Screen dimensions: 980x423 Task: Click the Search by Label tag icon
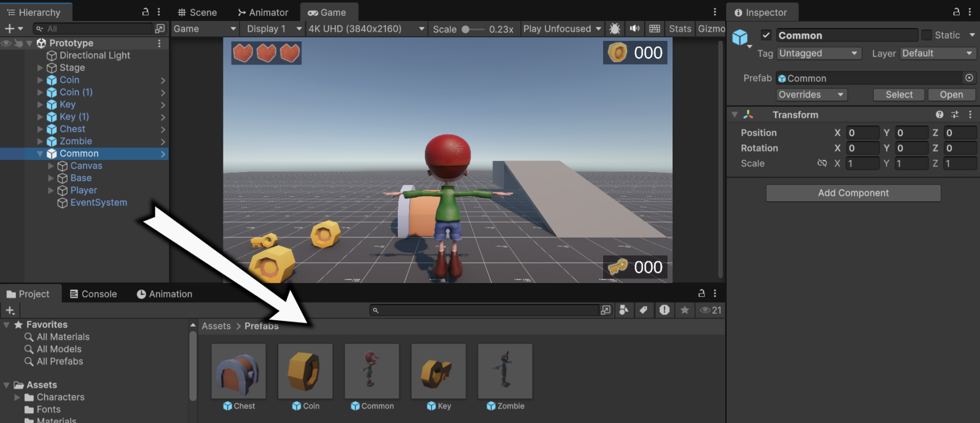pyautogui.click(x=643, y=310)
